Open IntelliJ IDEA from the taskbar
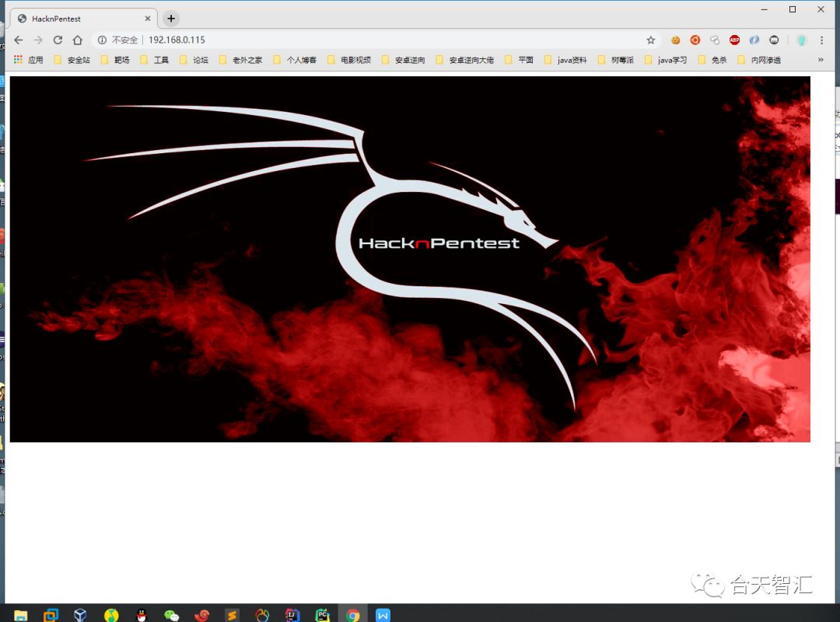840x622 pixels. [292, 615]
